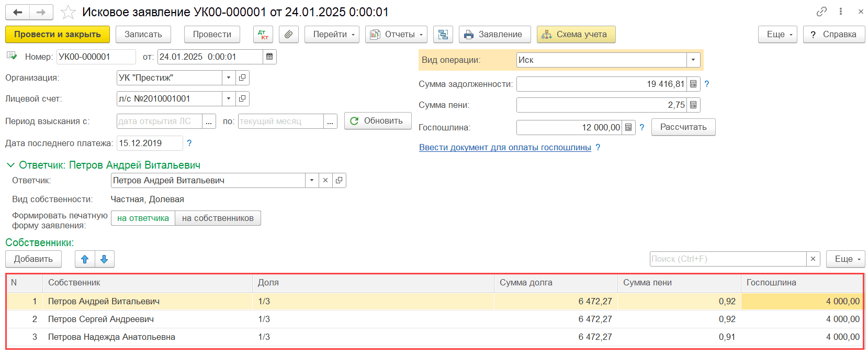Collapse the Ответчик section
The image size is (868, 354).
pos(10,165)
